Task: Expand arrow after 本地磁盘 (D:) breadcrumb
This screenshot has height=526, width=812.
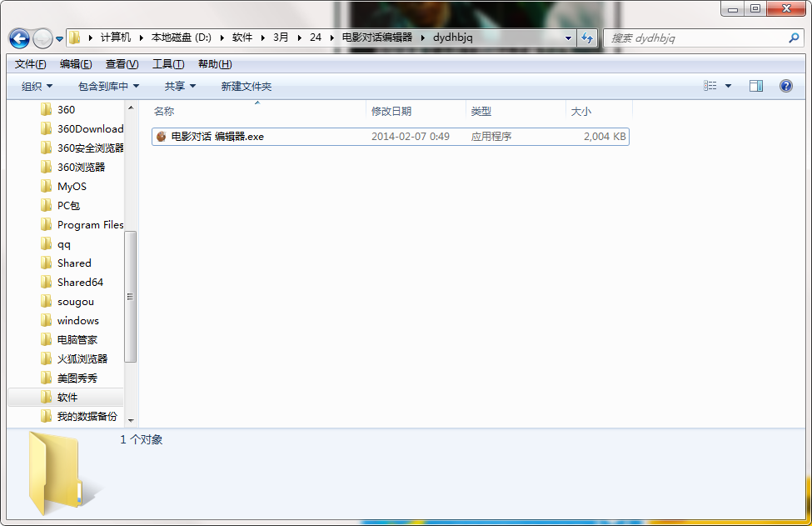Action: (x=222, y=38)
